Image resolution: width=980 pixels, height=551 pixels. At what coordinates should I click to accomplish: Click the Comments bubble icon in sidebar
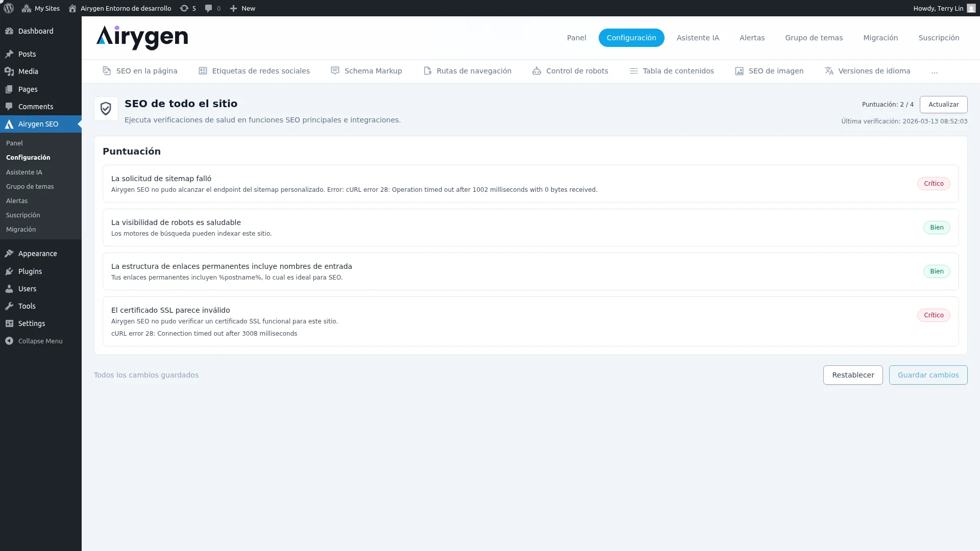[9, 107]
